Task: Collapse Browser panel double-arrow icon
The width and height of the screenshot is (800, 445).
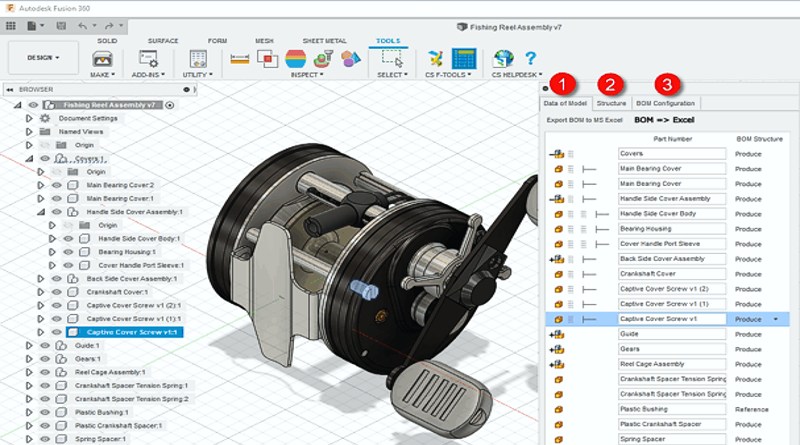Action: pyautogui.click(x=10, y=89)
